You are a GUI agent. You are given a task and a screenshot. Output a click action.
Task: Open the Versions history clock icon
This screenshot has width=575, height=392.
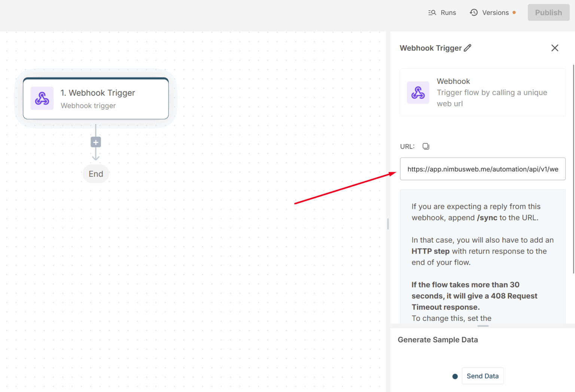click(474, 12)
